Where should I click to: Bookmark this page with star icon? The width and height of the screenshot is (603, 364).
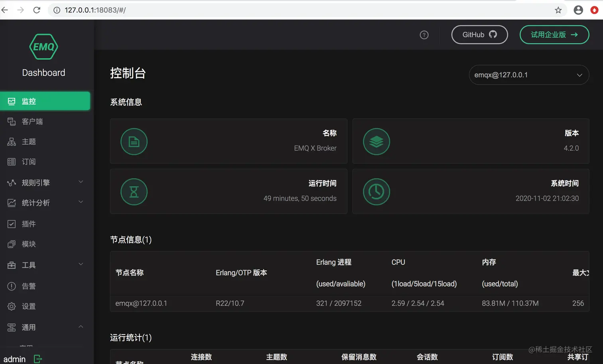558,10
